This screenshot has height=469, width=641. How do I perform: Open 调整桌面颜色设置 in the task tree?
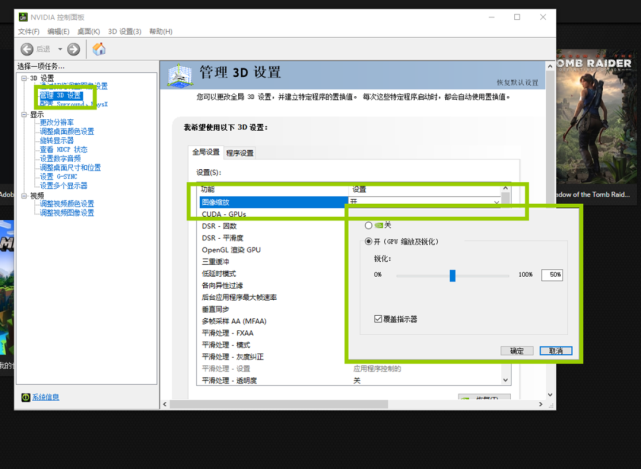click(x=67, y=131)
